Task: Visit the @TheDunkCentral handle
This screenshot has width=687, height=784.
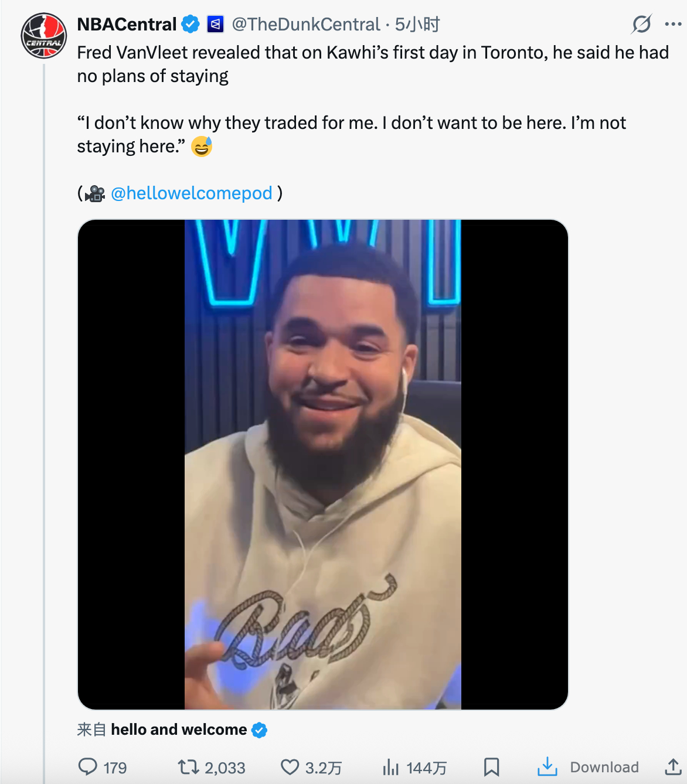Action: pyautogui.click(x=306, y=25)
